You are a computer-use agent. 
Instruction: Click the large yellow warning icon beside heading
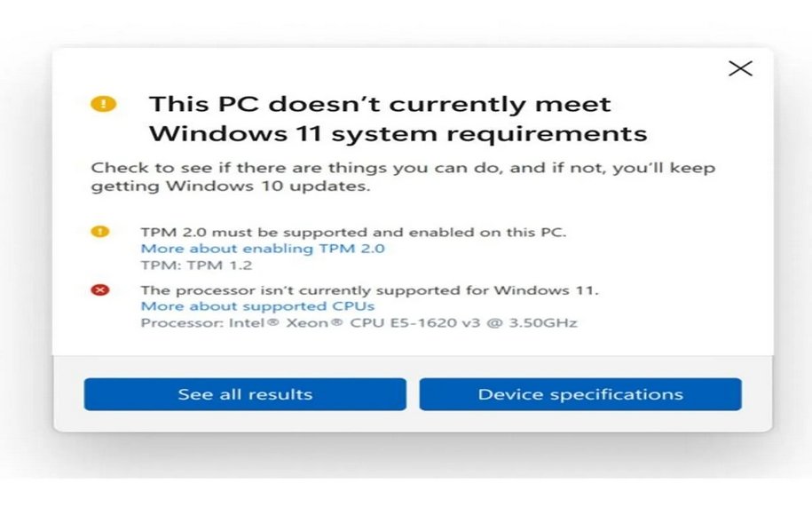tap(104, 104)
